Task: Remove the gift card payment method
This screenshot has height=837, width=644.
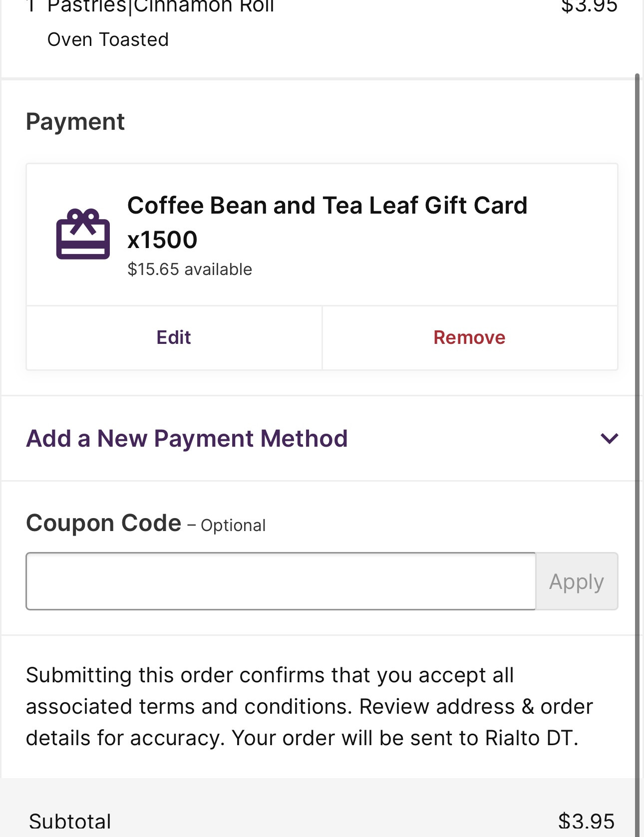Action: click(x=469, y=338)
